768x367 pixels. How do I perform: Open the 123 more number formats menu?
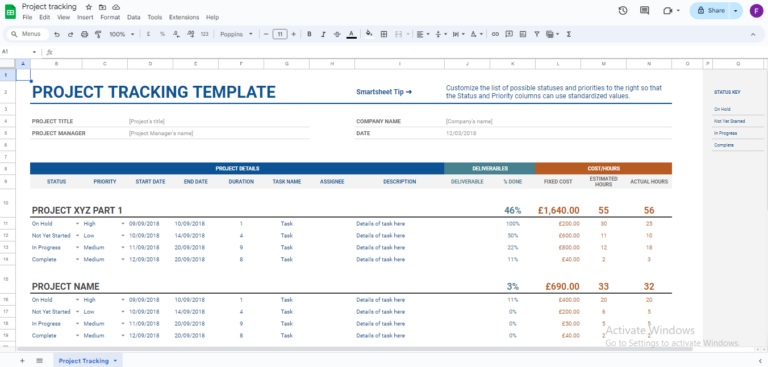tap(205, 34)
